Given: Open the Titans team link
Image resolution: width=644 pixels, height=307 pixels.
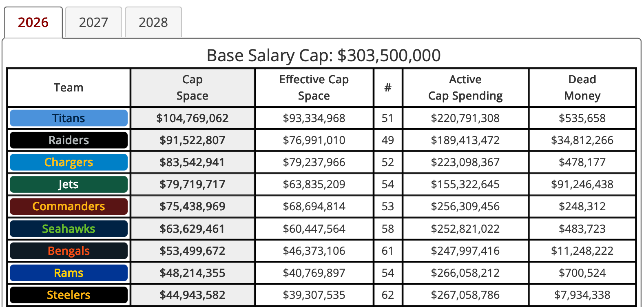Looking at the screenshot, I should [69, 118].
